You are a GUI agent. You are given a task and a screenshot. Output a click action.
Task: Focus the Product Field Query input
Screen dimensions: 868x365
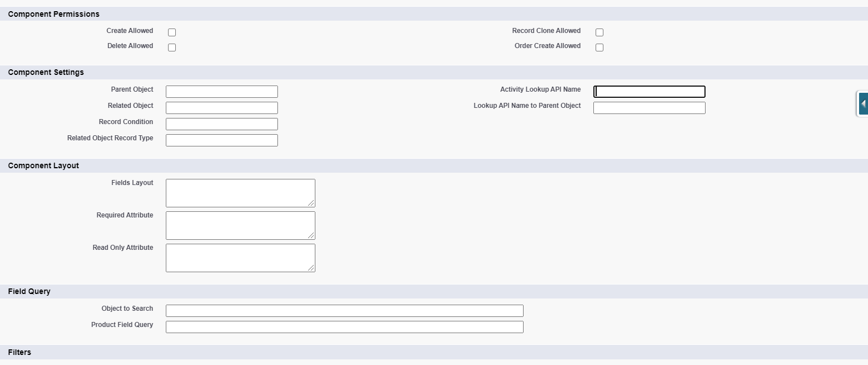(344, 327)
